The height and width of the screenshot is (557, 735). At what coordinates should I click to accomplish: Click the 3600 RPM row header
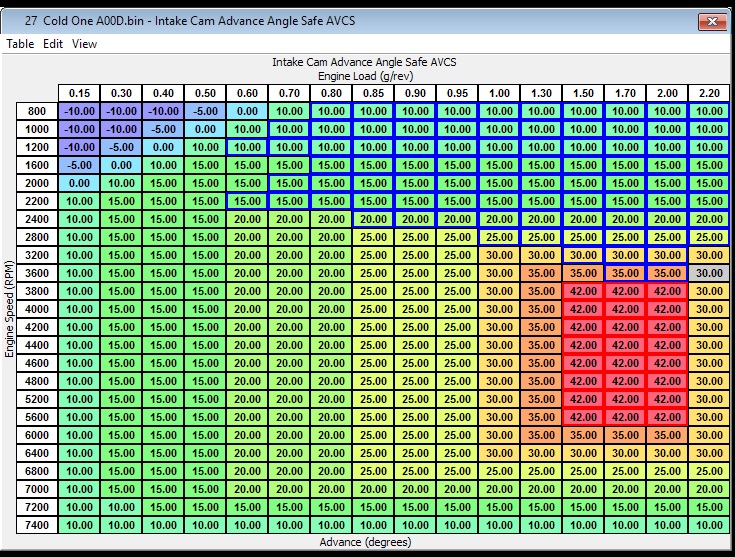click(37, 272)
